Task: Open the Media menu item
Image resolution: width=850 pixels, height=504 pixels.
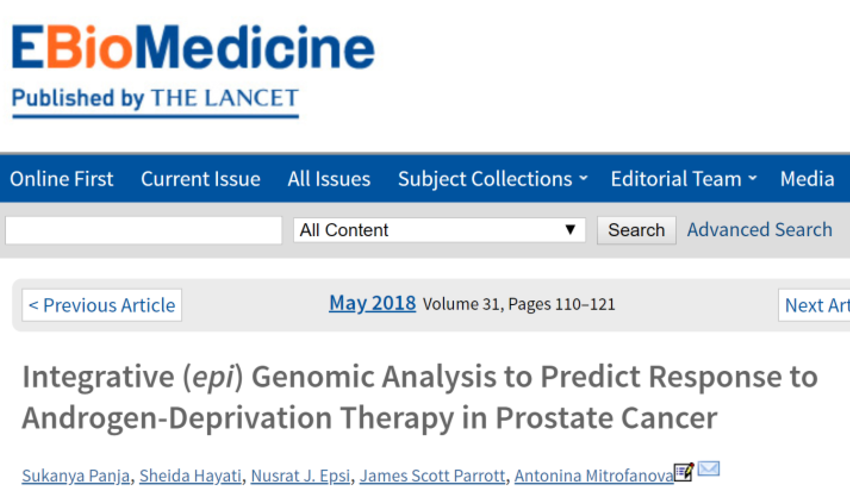Action: [807, 179]
